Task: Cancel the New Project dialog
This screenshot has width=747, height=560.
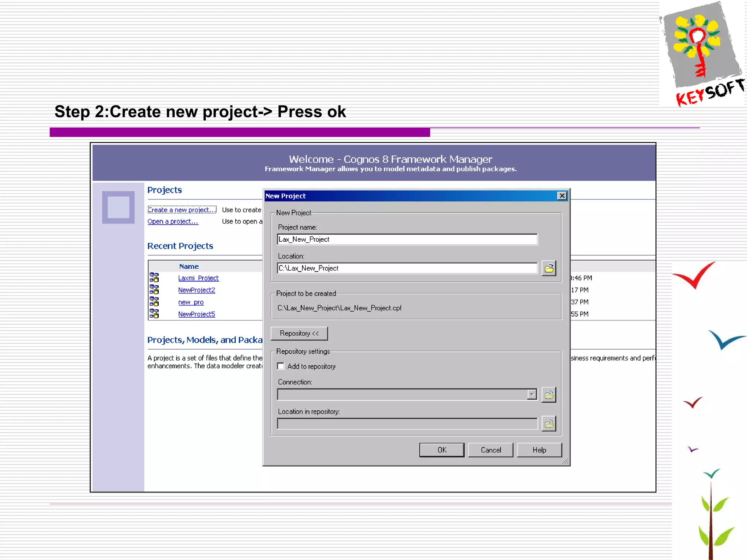Action: (491, 450)
